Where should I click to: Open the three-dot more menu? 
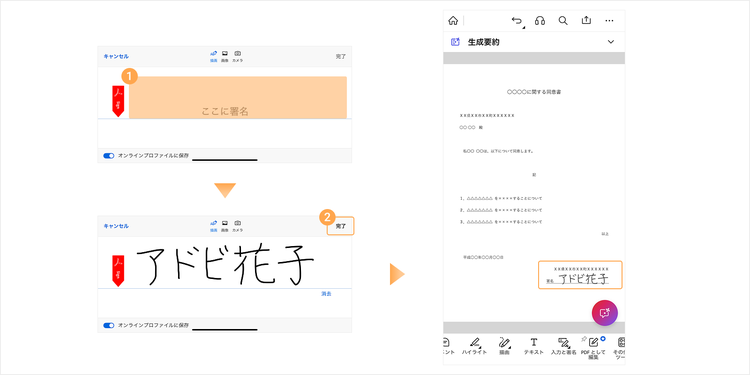point(609,21)
